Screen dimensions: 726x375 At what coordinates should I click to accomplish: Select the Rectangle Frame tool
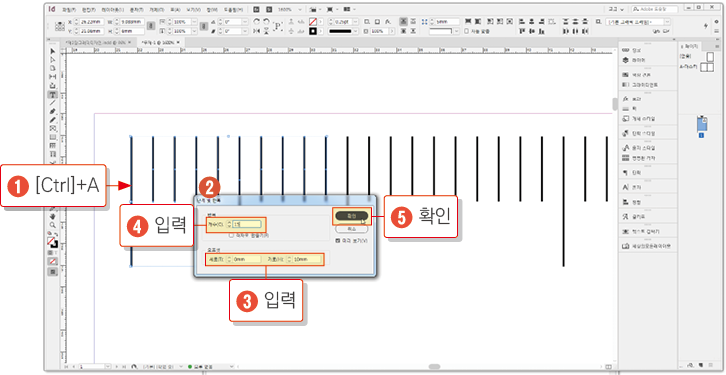coord(52,128)
